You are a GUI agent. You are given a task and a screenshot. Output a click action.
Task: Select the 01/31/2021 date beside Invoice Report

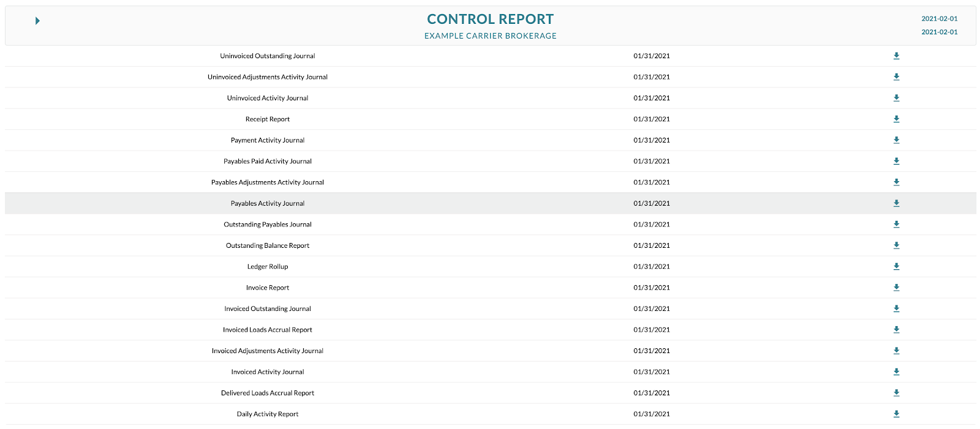651,287
